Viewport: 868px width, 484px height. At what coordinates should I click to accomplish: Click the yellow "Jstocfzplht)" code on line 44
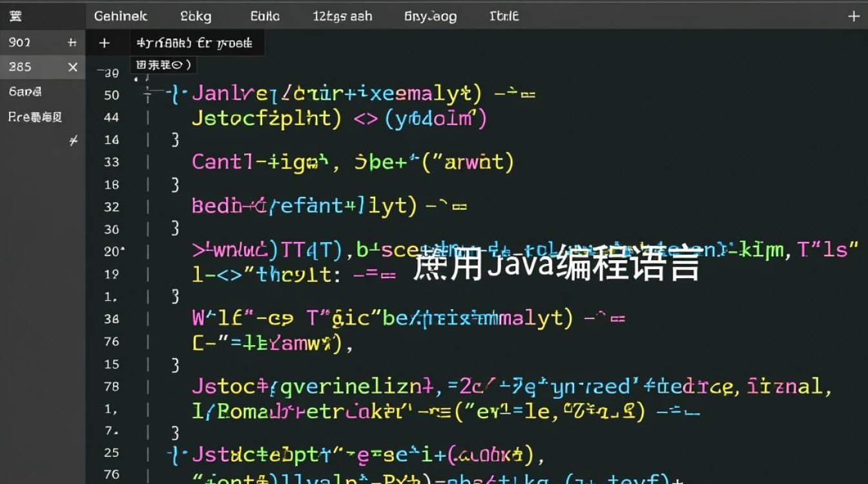267,118
